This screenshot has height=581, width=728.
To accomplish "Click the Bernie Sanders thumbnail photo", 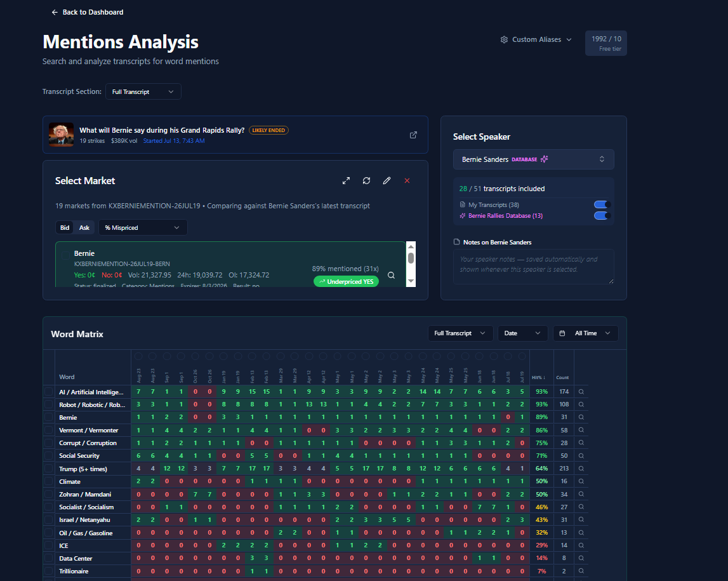I will click(x=62, y=135).
